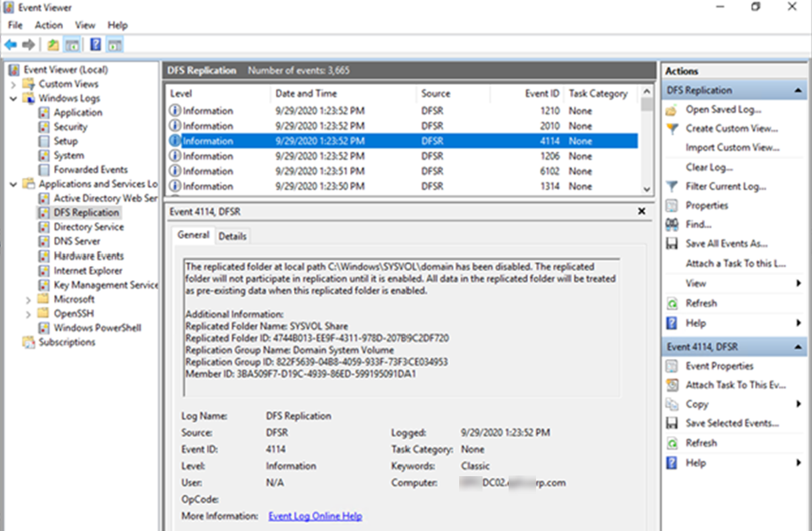Open the Action menu
The width and height of the screenshot is (812, 531).
[48, 25]
